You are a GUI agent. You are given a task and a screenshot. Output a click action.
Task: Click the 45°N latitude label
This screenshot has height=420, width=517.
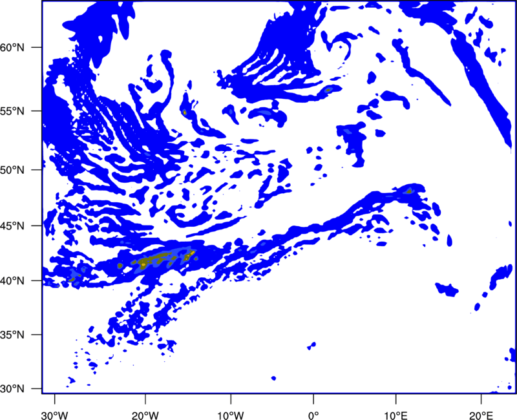click(x=12, y=226)
